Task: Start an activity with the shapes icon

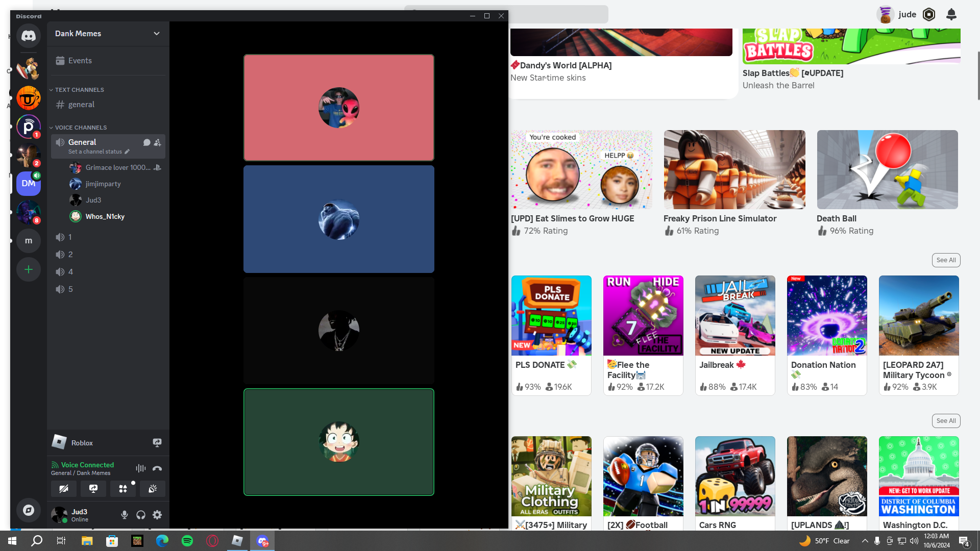Action: click(x=123, y=489)
